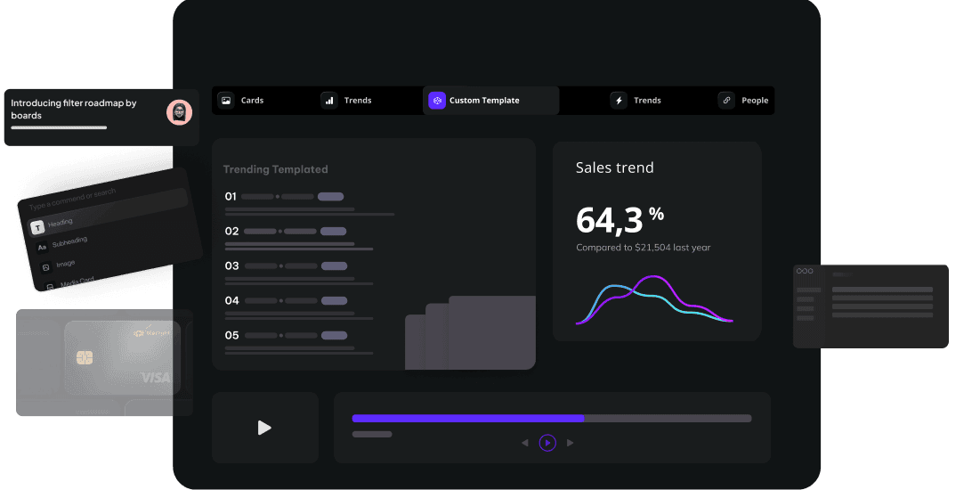Viewport: 980px width, 490px height.
Task: Click the bar chart Trends icon
Action: pyautogui.click(x=329, y=101)
